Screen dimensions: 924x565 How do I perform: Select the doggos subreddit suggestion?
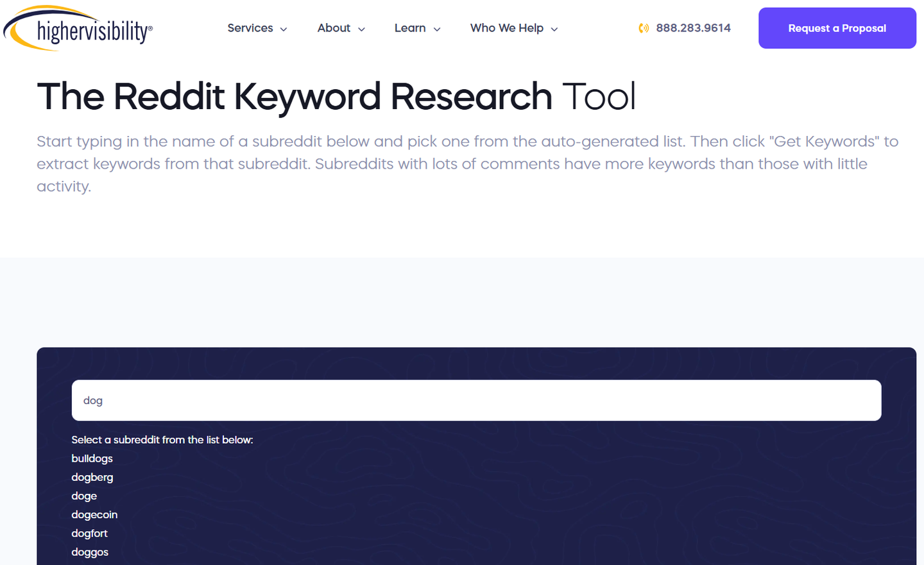90,552
